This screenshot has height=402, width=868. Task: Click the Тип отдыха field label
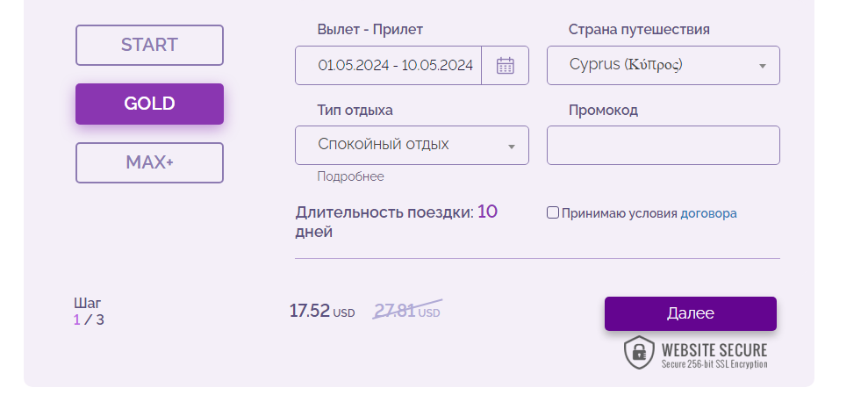(355, 110)
